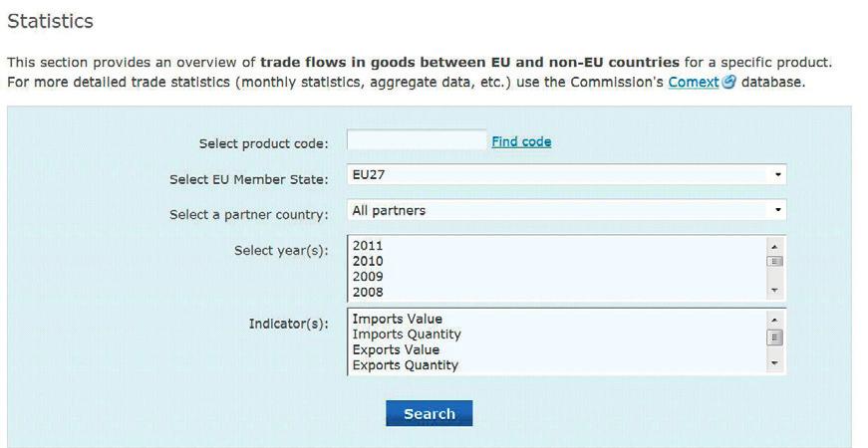Select year 2009 in the list
Viewport: 868px width, 448px height.
click(368, 276)
